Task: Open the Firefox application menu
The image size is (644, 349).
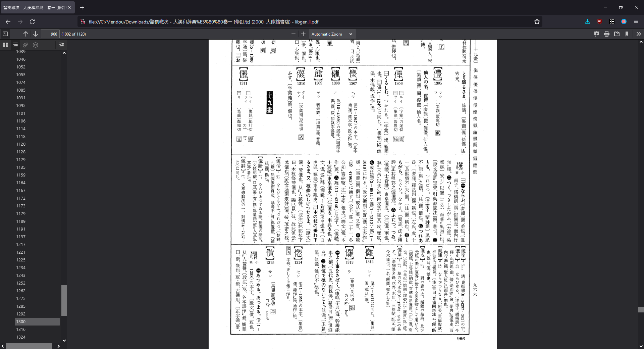Action: click(636, 21)
